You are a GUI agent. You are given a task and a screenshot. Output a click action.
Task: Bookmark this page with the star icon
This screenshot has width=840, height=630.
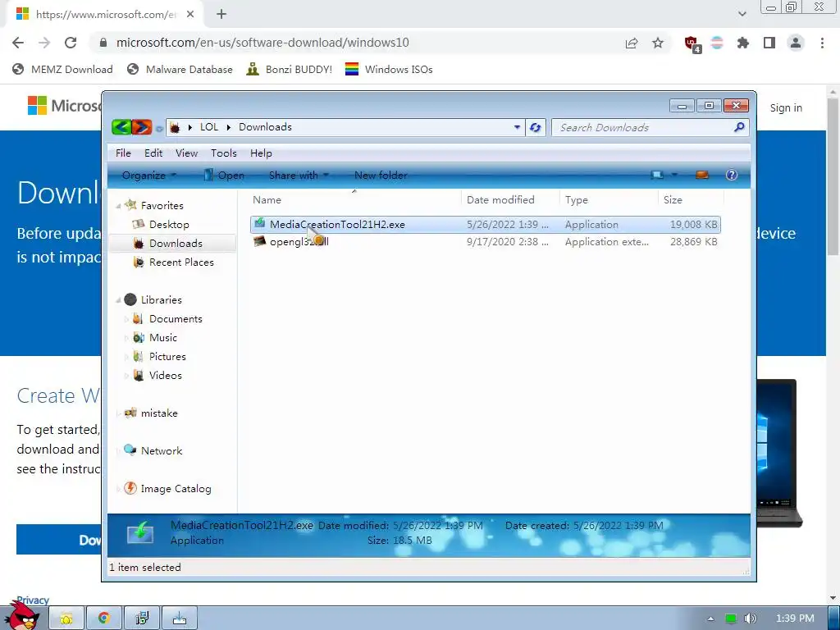658,43
